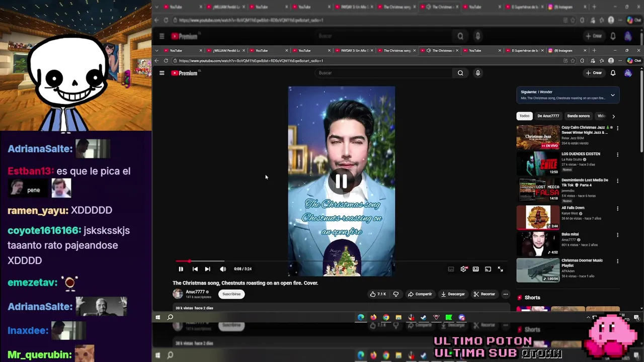Open Anuc7777 channel avatar
The width and height of the screenshot is (644, 362).
pos(178,294)
